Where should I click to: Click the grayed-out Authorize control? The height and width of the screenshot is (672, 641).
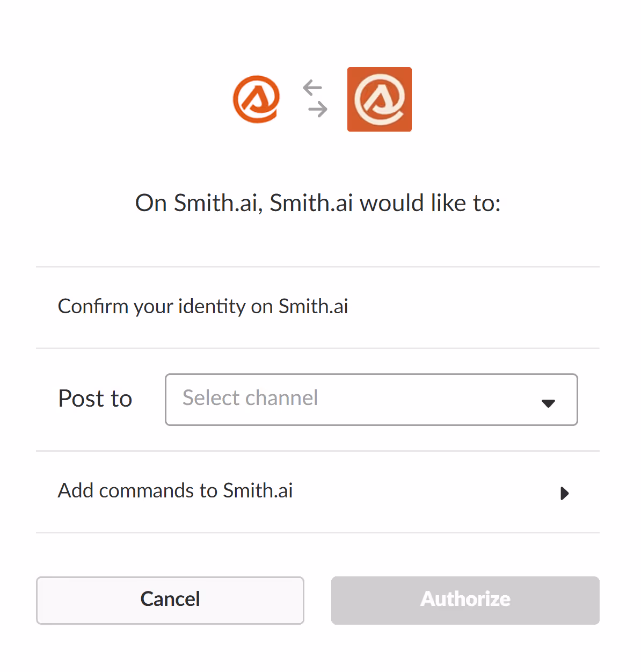click(x=465, y=600)
